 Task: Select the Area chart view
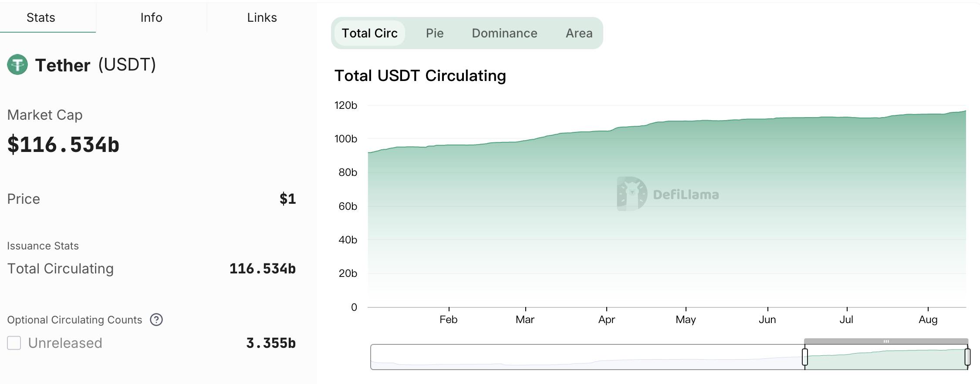coord(579,33)
